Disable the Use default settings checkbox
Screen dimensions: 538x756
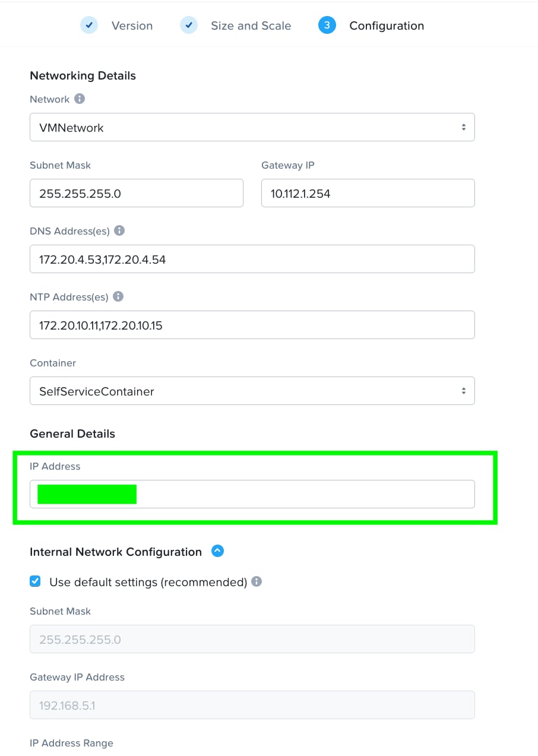tap(35, 581)
